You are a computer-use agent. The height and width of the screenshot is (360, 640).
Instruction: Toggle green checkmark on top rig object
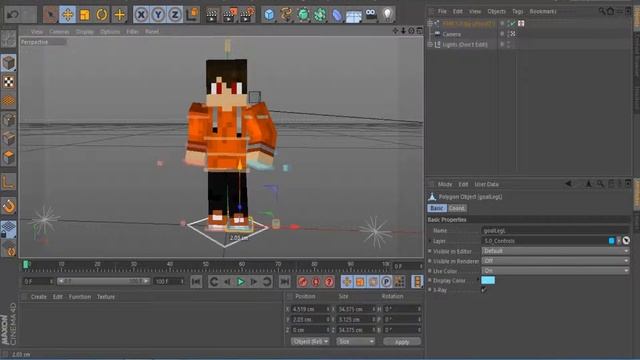(x=512, y=24)
